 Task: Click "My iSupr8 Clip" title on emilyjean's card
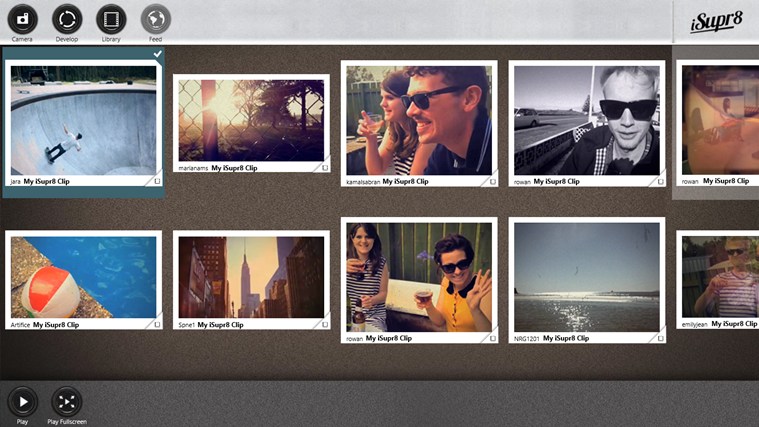pyautogui.click(x=734, y=323)
